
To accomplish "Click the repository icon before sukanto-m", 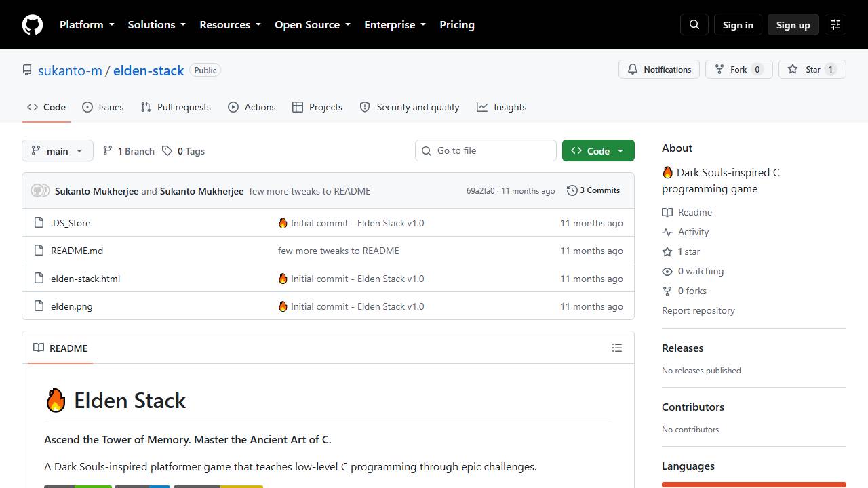I will [27, 70].
